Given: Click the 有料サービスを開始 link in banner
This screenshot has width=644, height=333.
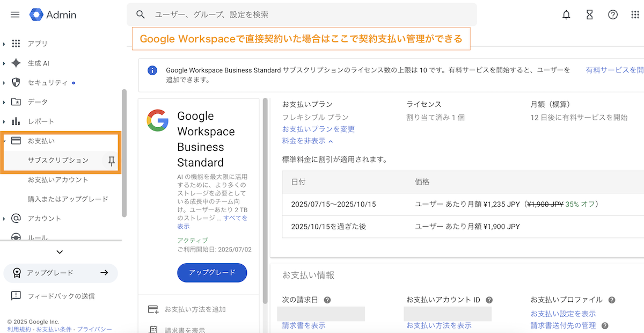Looking at the screenshot, I should click(x=615, y=70).
